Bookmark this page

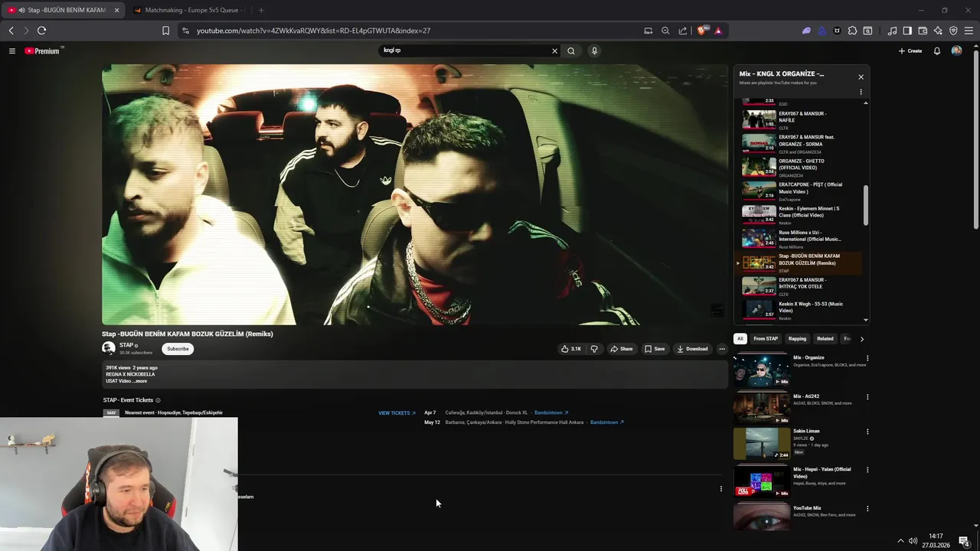pos(165,31)
